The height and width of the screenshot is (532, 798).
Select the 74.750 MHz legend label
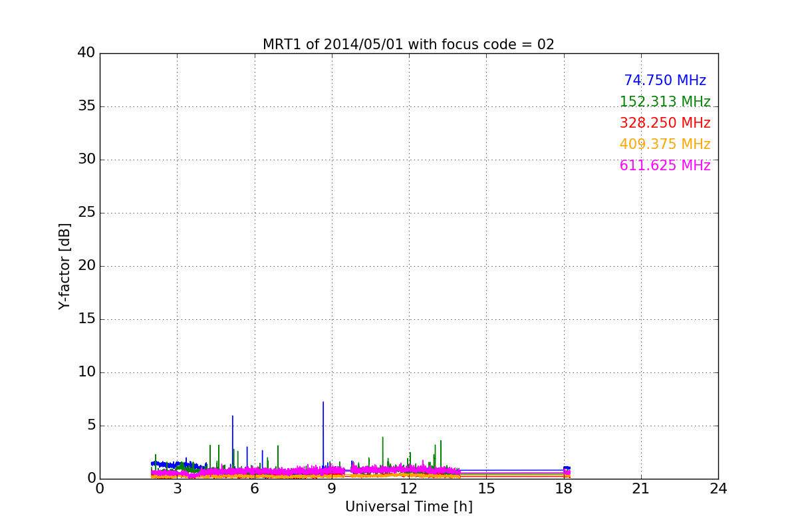tap(665, 80)
